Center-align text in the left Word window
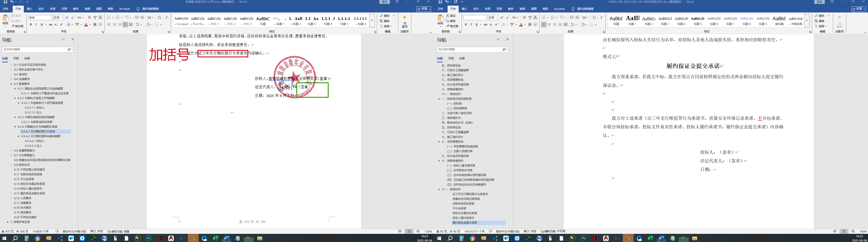 pyautogui.click(x=114, y=25)
